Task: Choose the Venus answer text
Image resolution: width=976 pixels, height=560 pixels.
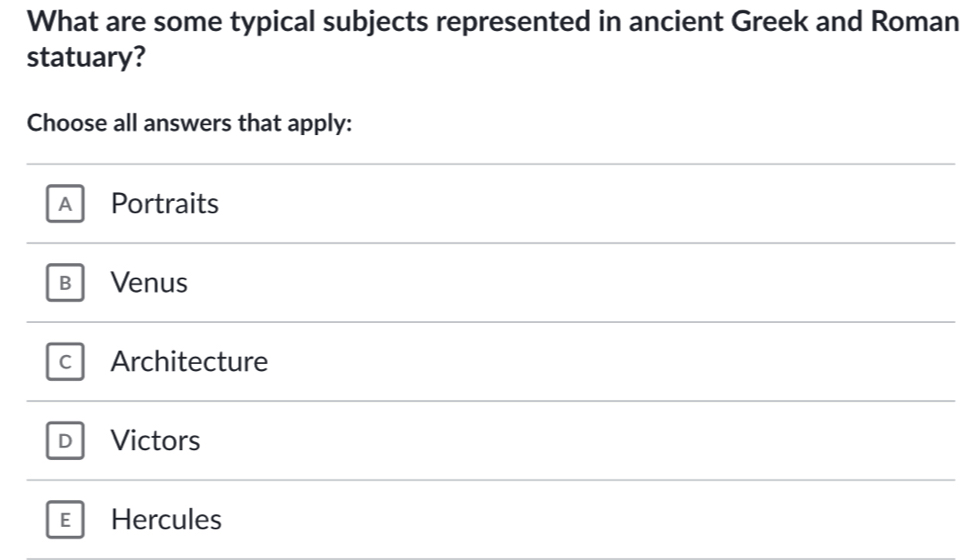Action: 149,283
